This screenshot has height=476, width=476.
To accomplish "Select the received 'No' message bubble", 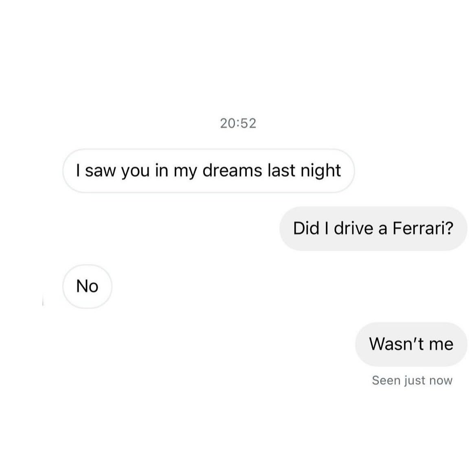I will pyautogui.click(x=88, y=286).
